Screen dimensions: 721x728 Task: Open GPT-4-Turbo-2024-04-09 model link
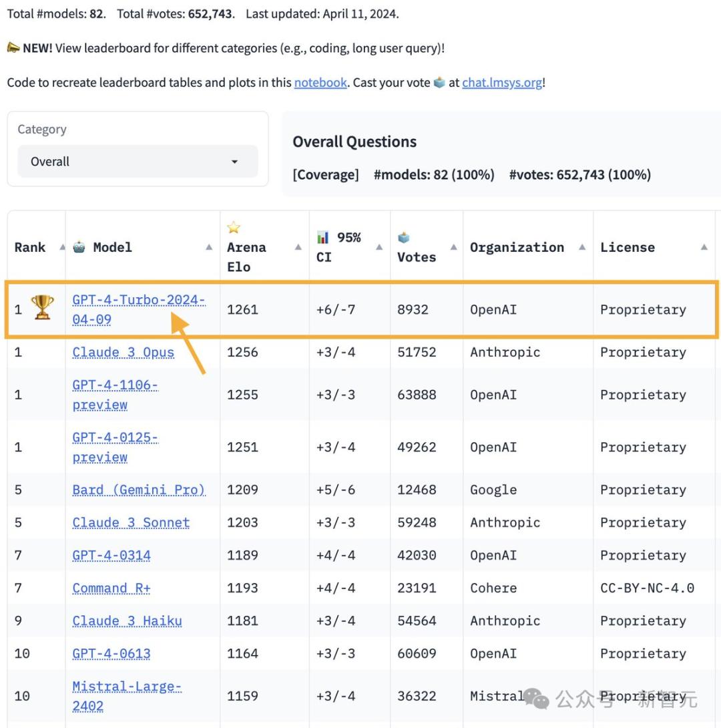click(x=138, y=310)
